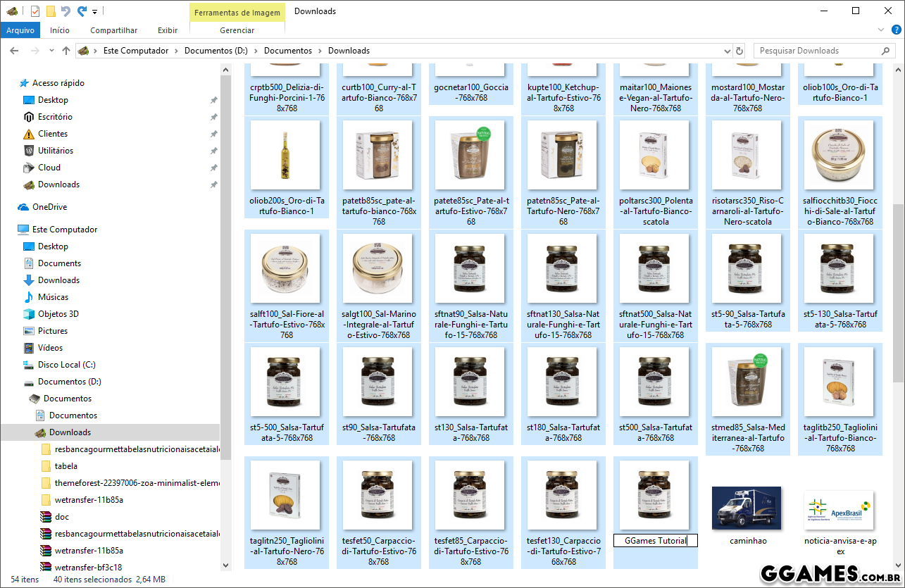Open the Arquivo menu
The width and height of the screenshot is (905, 588).
(x=20, y=30)
